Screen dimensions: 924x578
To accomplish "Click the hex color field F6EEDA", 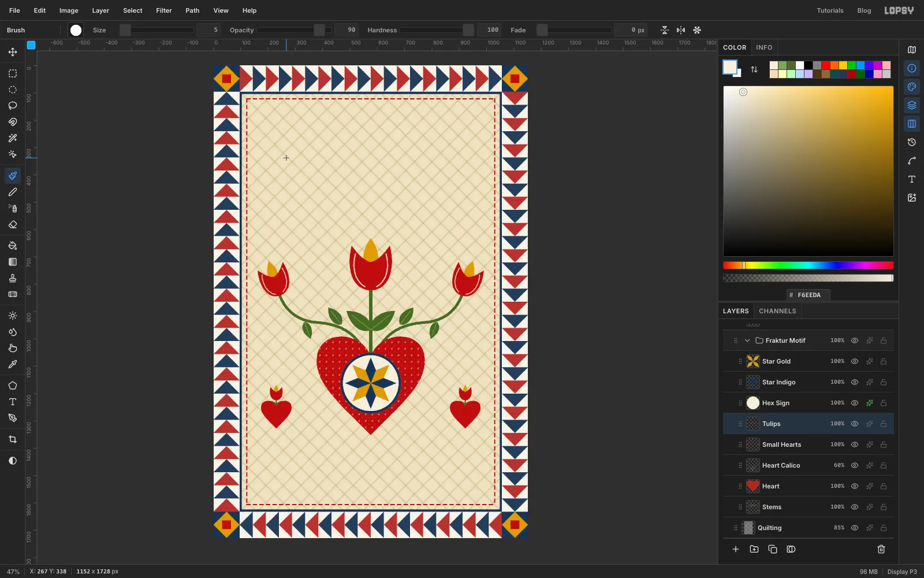I will coord(808,295).
